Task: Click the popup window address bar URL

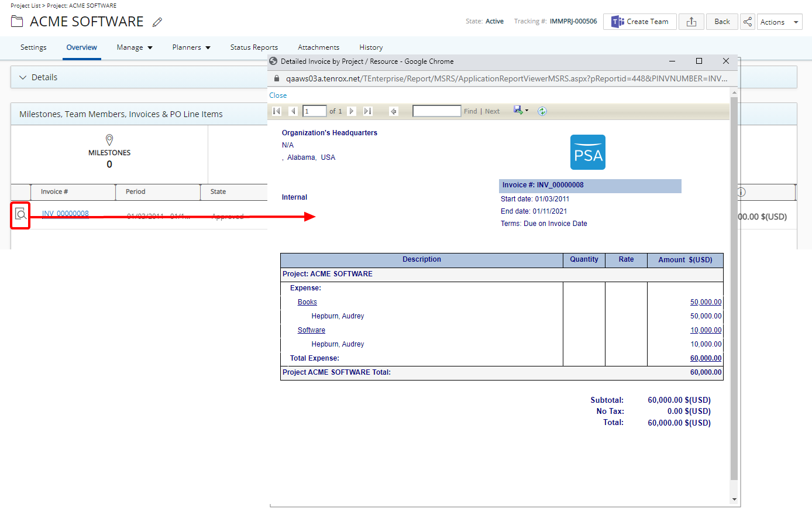Action: pos(507,78)
